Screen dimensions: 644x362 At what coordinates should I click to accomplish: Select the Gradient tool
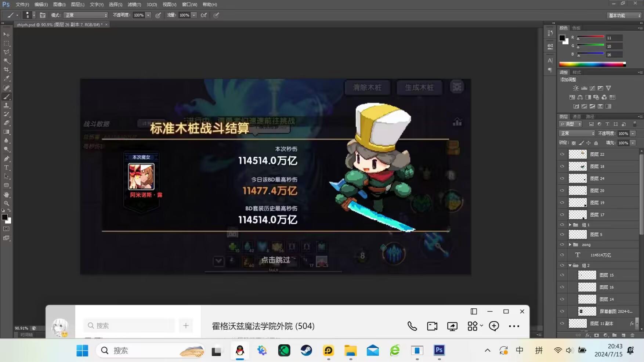(x=6, y=132)
